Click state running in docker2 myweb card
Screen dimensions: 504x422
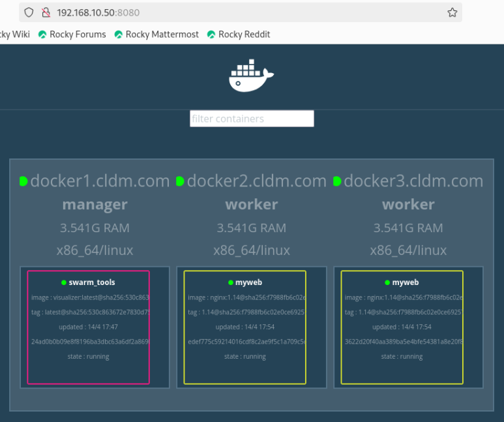click(245, 356)
